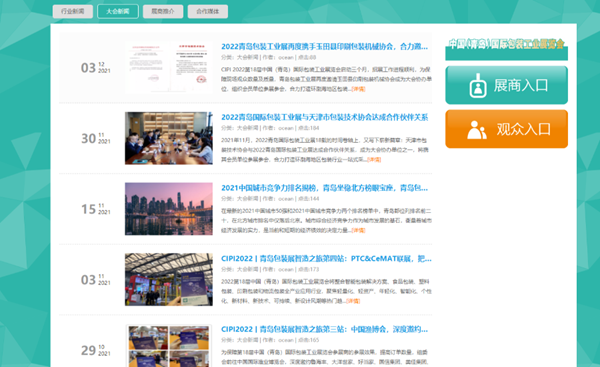Open the article about 玉田县印刷包装机械协会
This screenshot has height=367, width=600.
[x=324, y=47]
